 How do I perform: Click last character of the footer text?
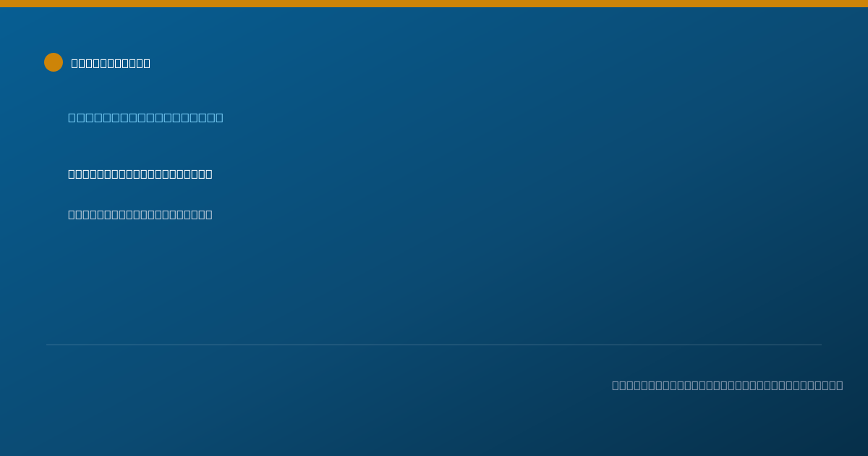coord(840,385)
